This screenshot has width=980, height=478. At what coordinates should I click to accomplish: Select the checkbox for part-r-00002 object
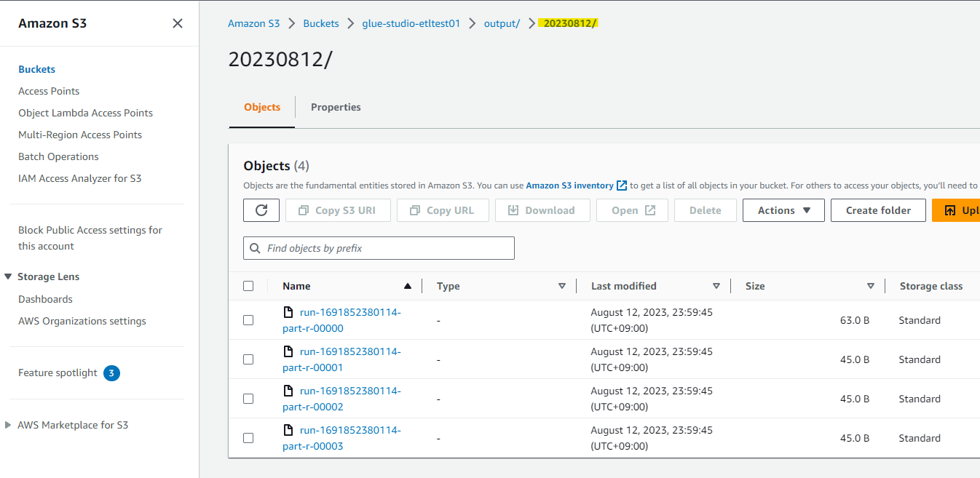tap(248, 399)
